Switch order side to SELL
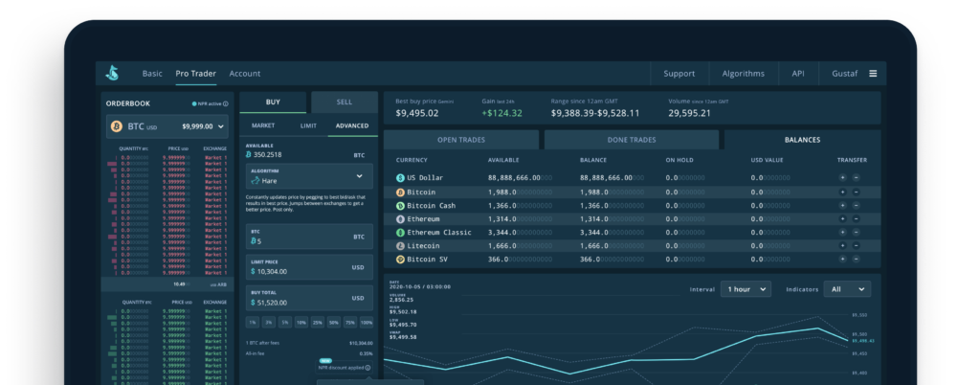The width and height of the screenshot is (980, 385). (344, 102)
